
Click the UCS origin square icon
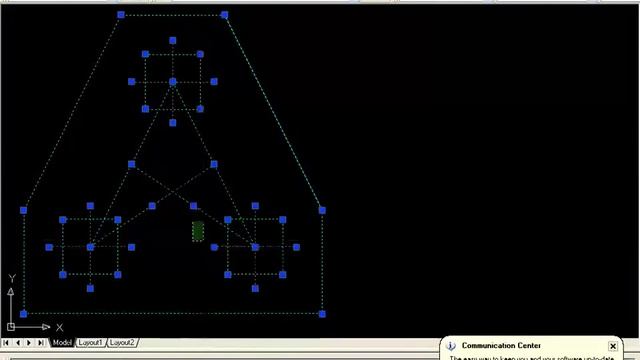click(x=11, y=327)
